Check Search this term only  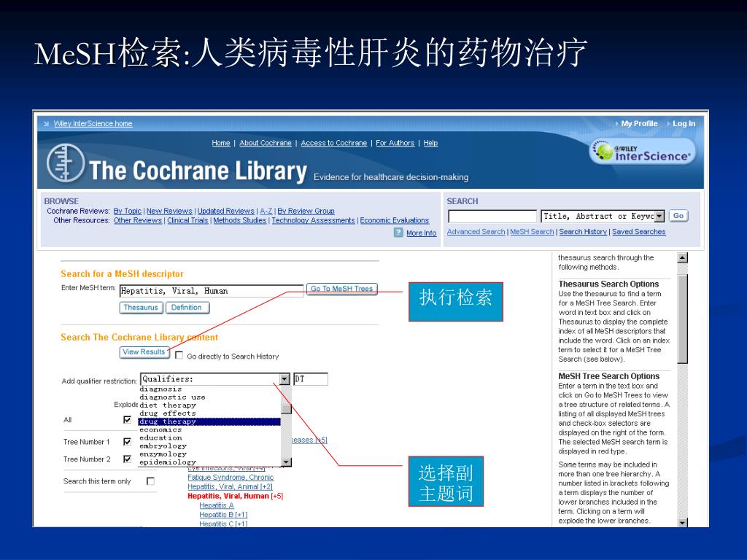(150, 481)
